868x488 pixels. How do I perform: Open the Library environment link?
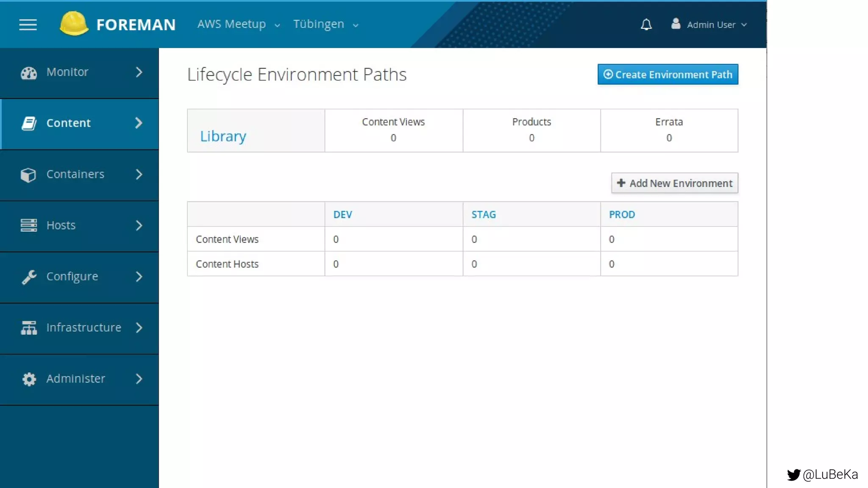pos(223,136)
